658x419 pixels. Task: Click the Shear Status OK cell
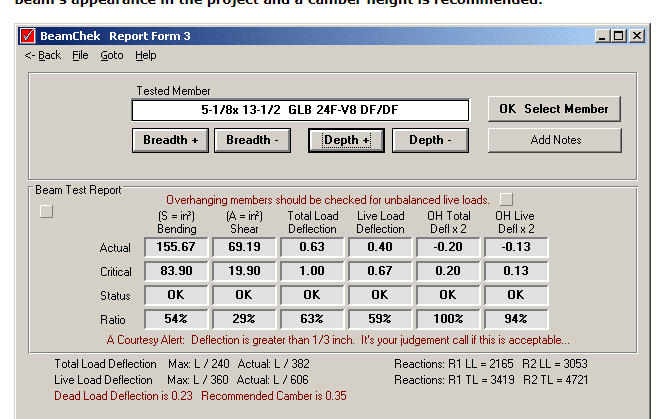pos(244,295)
